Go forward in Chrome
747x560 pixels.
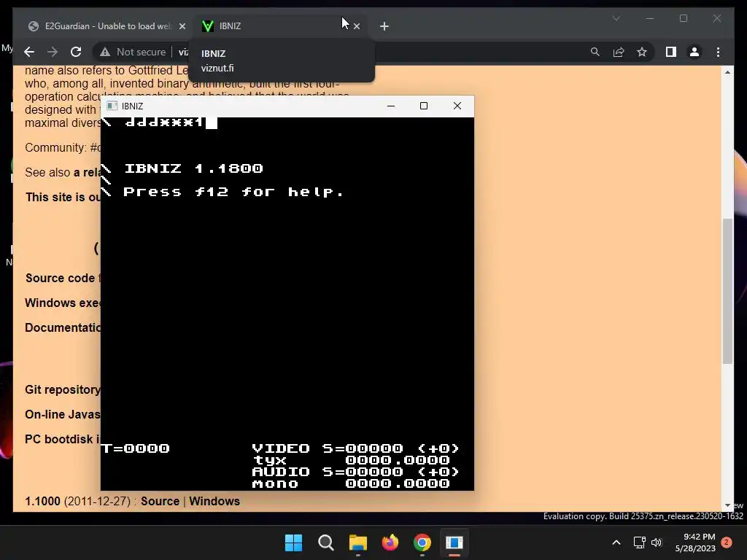(53, 52)
